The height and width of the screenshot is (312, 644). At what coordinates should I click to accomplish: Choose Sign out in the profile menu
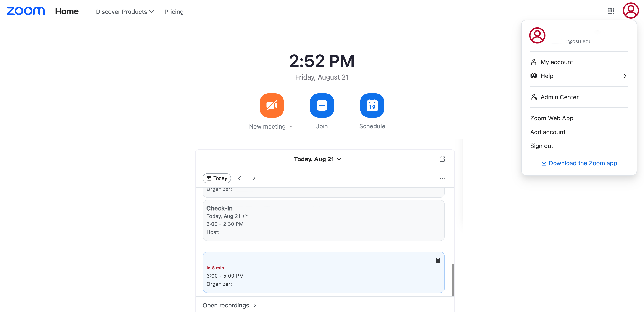[x=541, y=146]
